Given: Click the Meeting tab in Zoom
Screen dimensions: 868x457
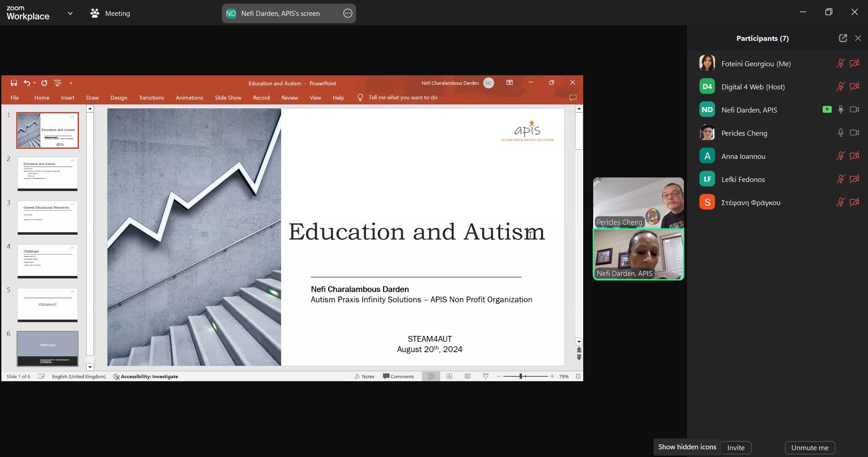Looking at the screenshot, I should [110, 14].
